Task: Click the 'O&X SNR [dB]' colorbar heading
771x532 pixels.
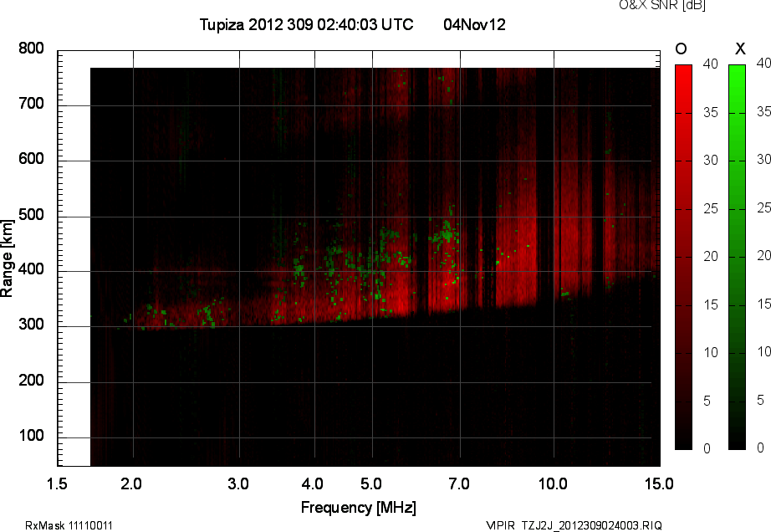Action: coord(662,5)
